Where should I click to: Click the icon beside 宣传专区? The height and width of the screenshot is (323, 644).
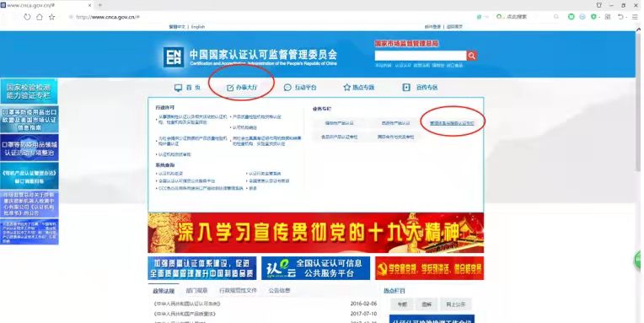coord(406,88)
